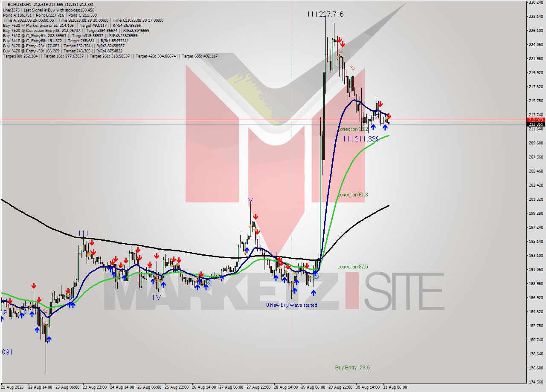Click 205.460 on the price axis
Viewport: 546px width, 392px height.
[535, 171]
